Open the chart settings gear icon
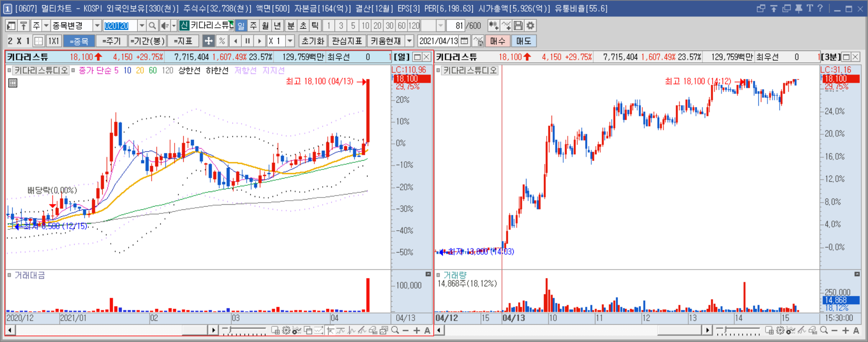This screenshot has width=868, height=342. 531,26
